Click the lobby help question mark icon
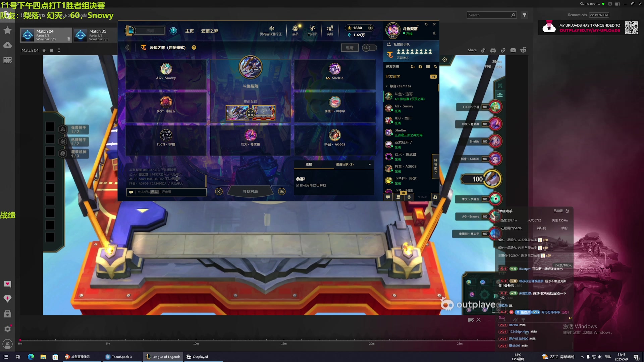Screen dimensions: 644x362 click(x=194, y=48)
